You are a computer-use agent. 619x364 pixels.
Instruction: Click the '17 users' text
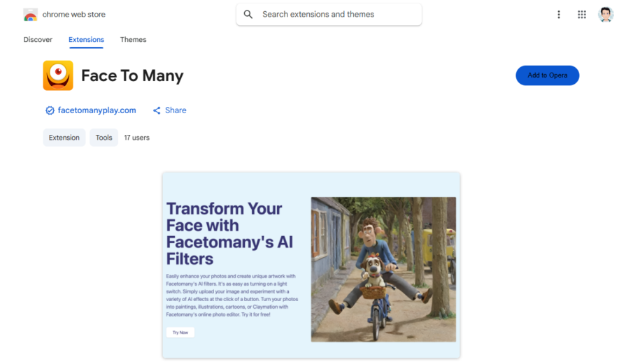(136, 138)
